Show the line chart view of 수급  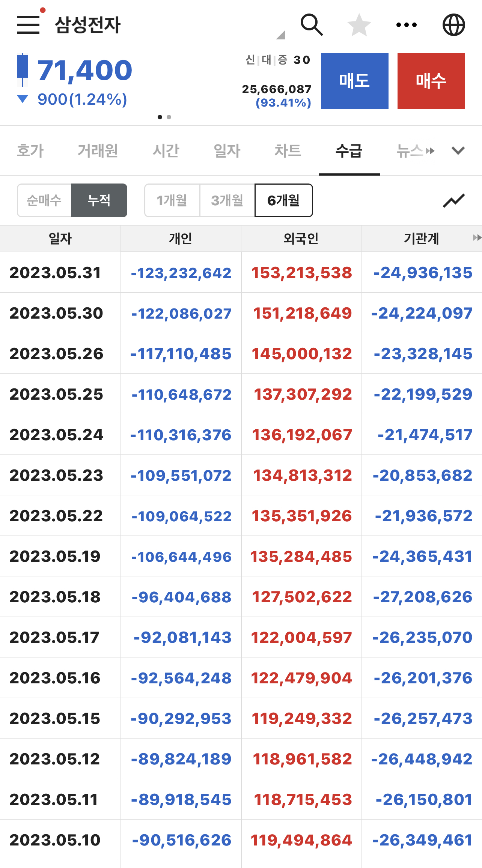pos(454,200)
